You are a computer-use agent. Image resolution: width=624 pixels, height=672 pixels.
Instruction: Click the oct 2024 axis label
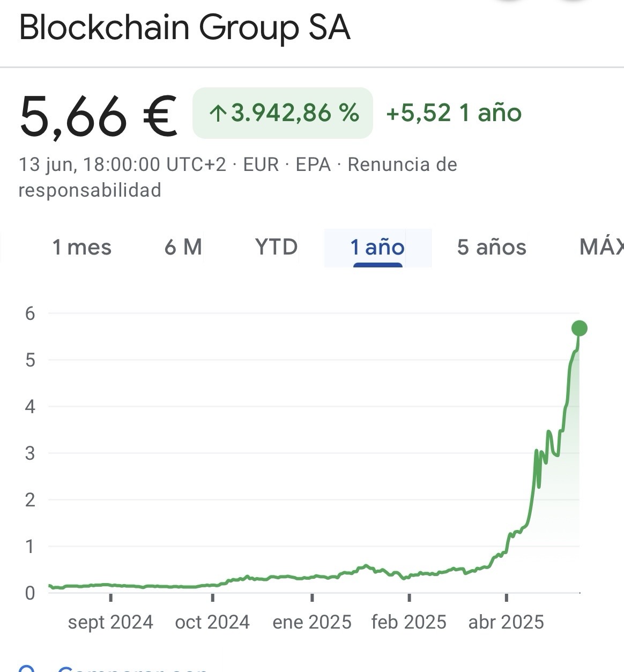[212, 622]
